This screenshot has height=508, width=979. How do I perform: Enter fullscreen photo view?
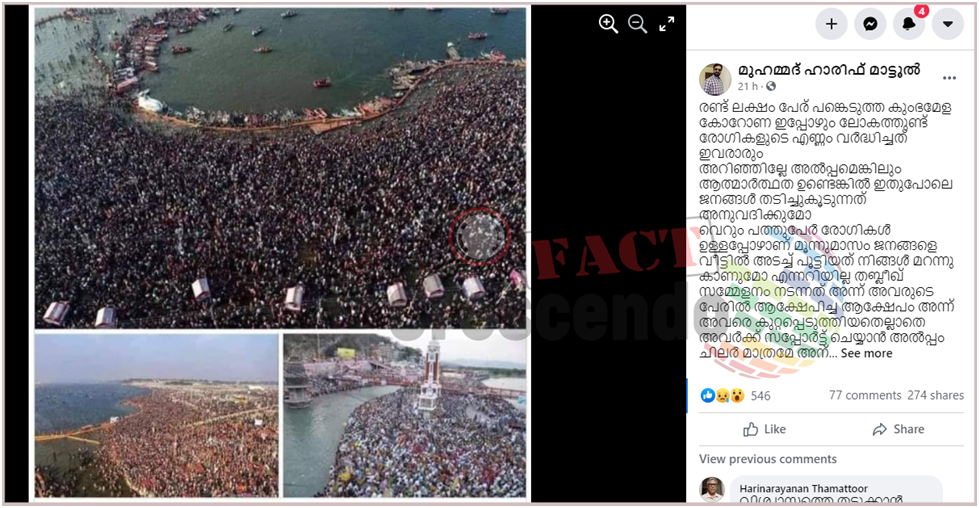pos(667,24)
